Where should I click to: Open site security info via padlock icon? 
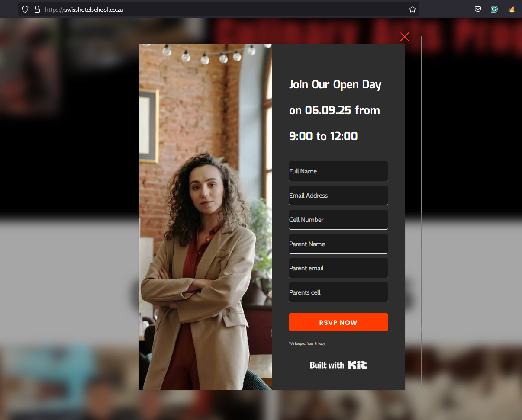click(37, 9)
